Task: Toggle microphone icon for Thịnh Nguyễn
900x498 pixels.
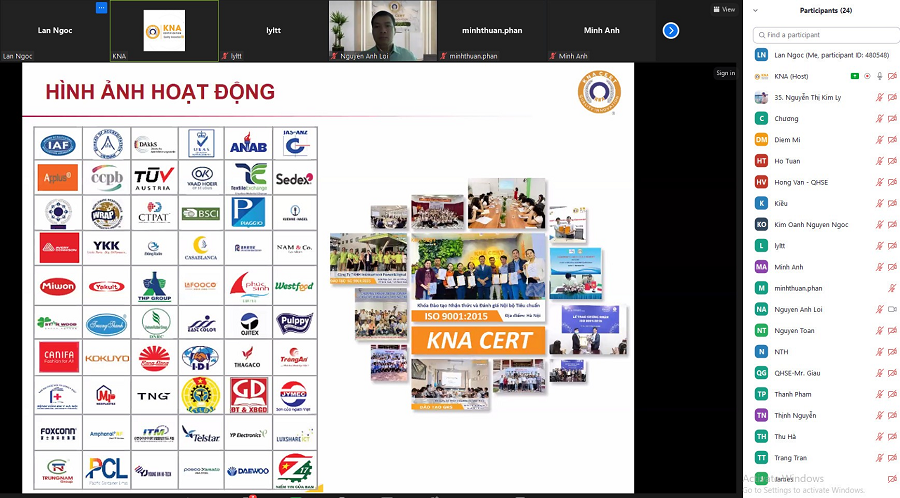Action: click(x=879, y=415)
